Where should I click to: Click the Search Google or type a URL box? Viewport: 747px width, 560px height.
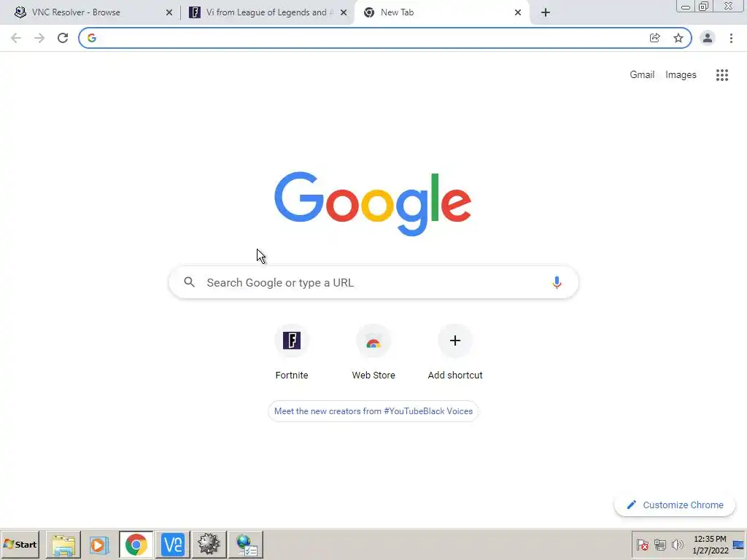point(373,282)
